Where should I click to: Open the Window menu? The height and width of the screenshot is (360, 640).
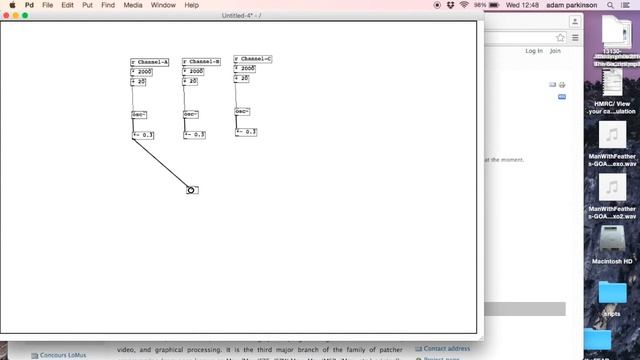[163, 5]
